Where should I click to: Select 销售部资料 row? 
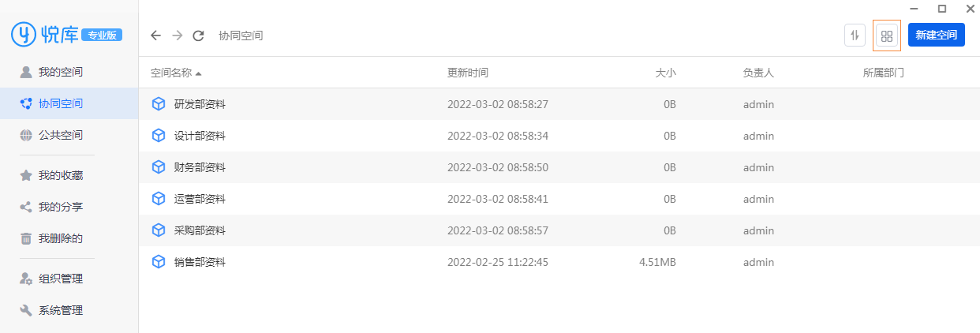[559, 262]
